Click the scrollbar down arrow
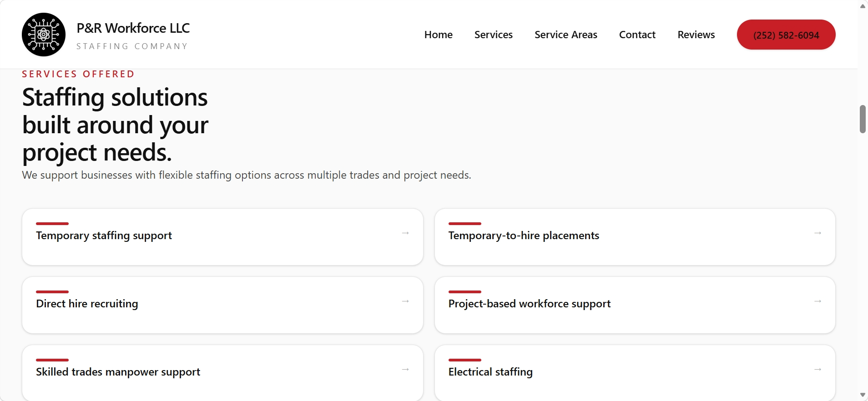868x401 pixels. 863,395
